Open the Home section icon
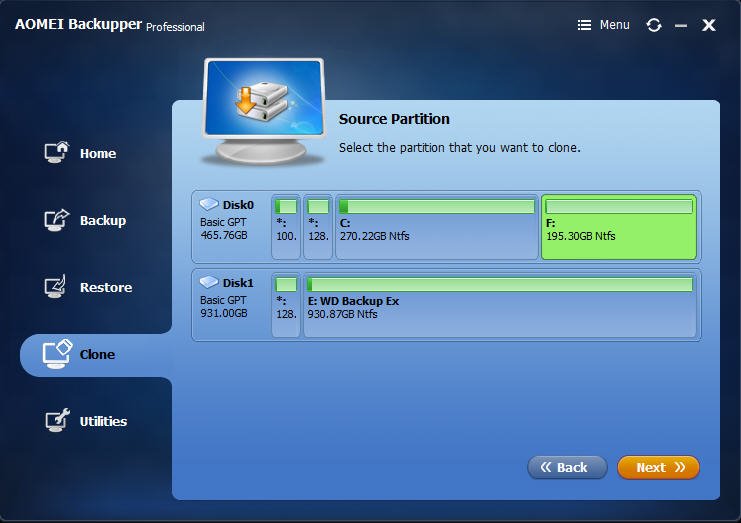Image resolution: width=741 pixels, height=523 pixels. [57, 152]
